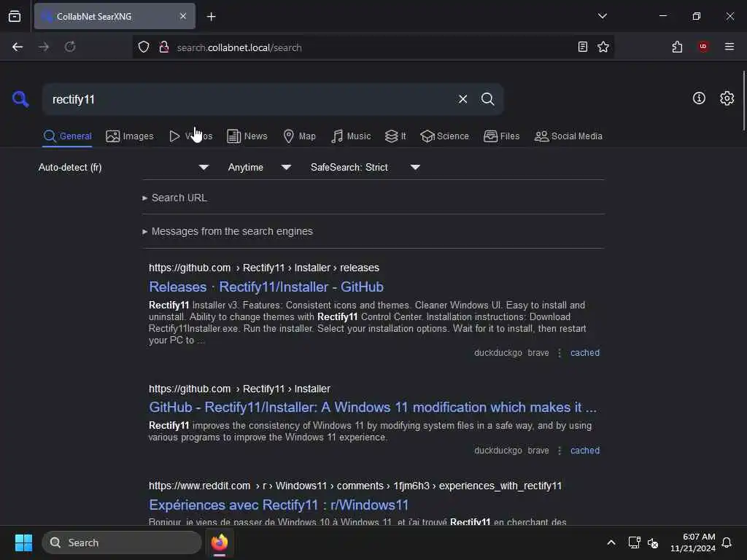
Task: Open Expériences avec Rectify11 reddit link
Action: (x=279, y=505)
